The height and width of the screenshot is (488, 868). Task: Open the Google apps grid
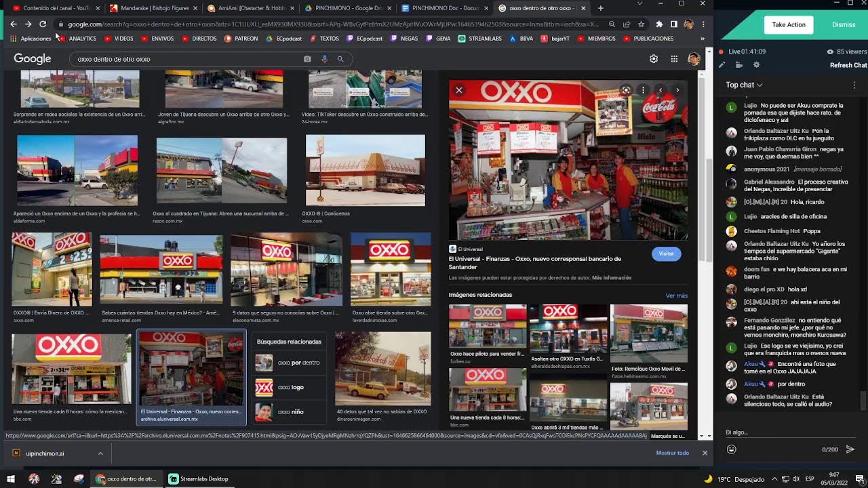click(x=674, y=59)
